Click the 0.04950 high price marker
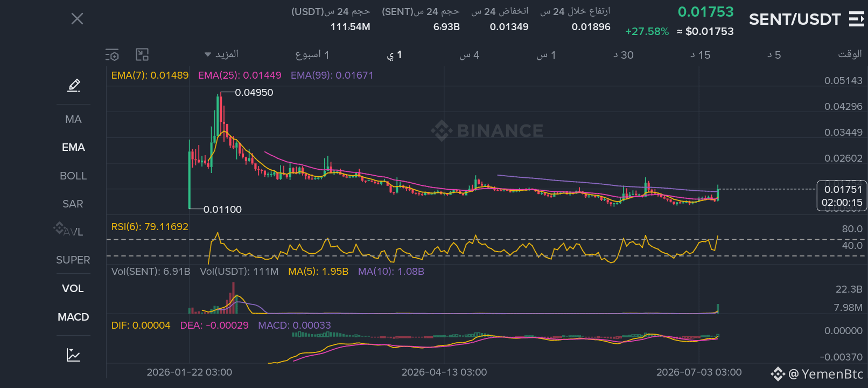Viewport: 868px width, 388px height. click(254, 93)
